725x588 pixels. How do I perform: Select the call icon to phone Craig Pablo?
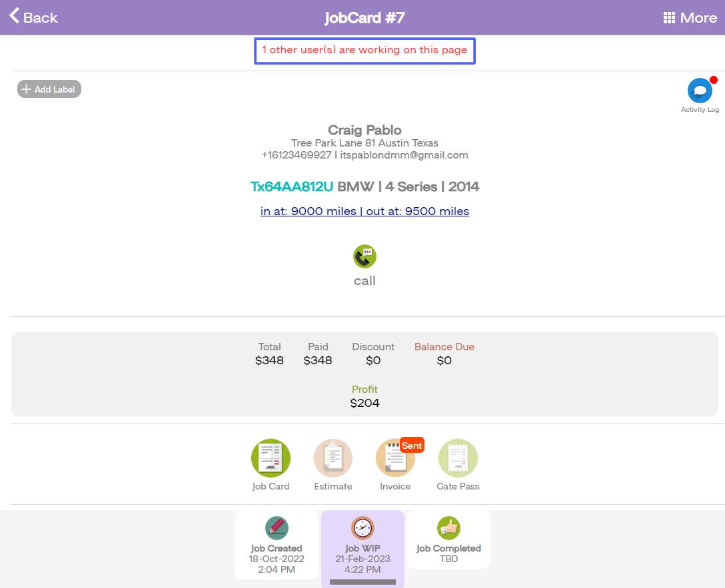pos(364,256)
